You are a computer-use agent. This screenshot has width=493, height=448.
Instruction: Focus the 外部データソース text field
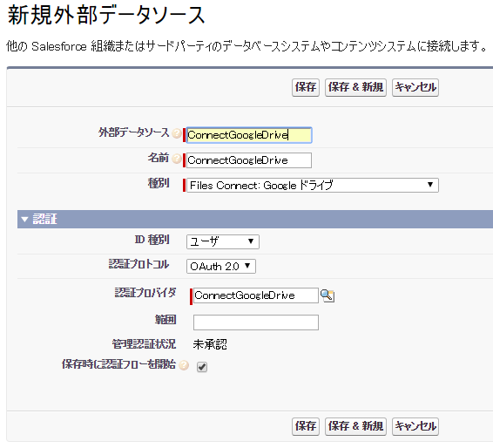[x=249, y=135]
